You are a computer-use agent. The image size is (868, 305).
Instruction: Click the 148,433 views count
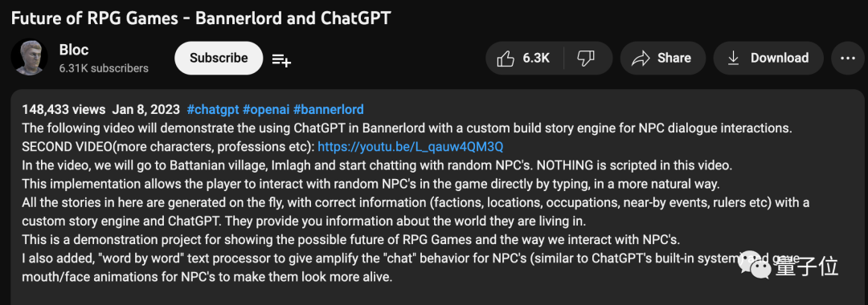(63, 109)
